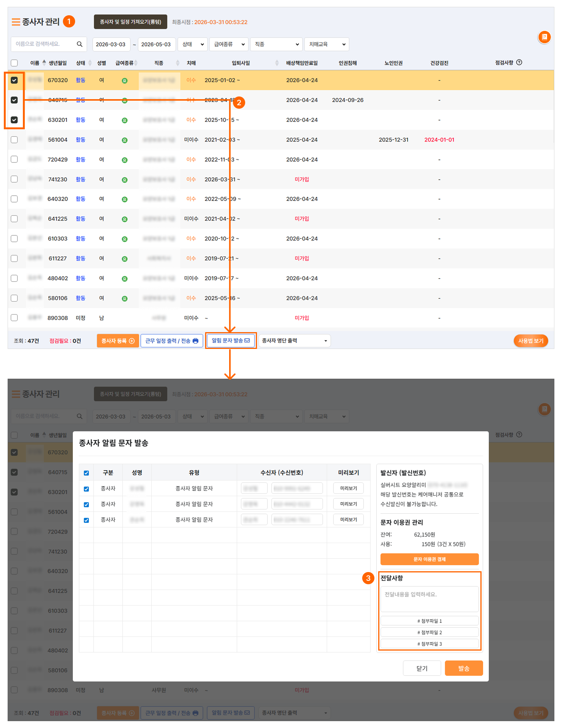The height and width of the screenshot is (728, 562).
Task: Click 활동 status link in upper 561004 row
Action: click(80, 140)
